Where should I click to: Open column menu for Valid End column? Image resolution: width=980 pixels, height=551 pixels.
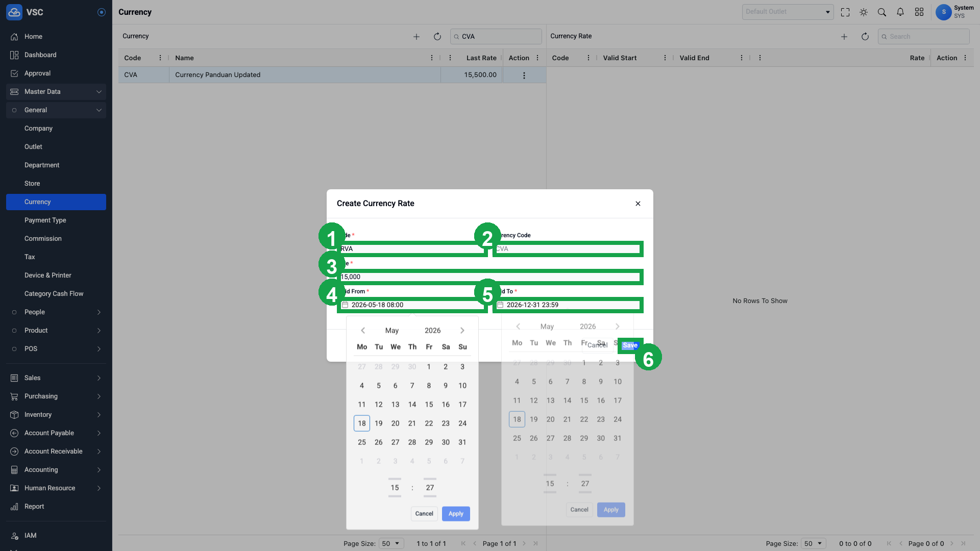tap(742, 58)
